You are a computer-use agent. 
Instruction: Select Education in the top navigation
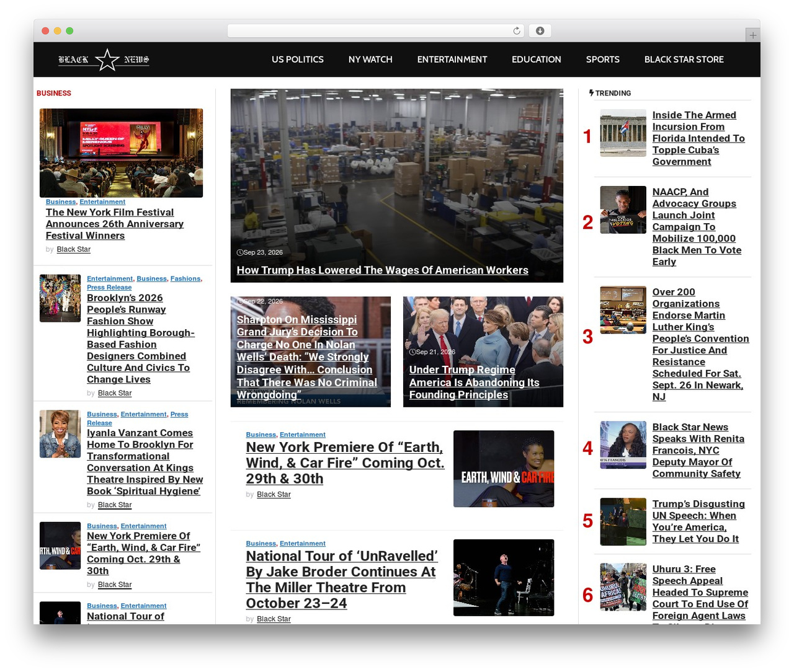(x=537, y=60)
